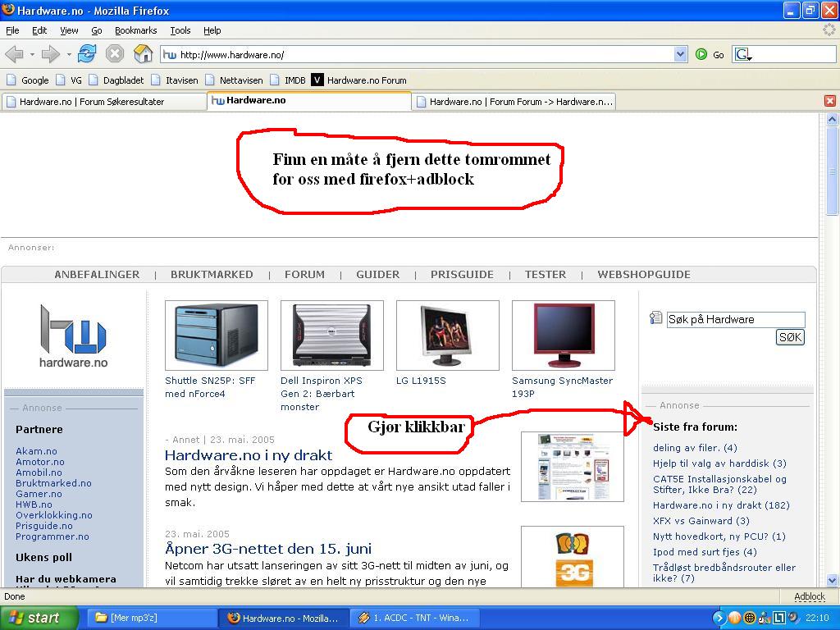Close the current tab with the red X
The width and height of the screenshot is (840, 630).
click(830, 101)
